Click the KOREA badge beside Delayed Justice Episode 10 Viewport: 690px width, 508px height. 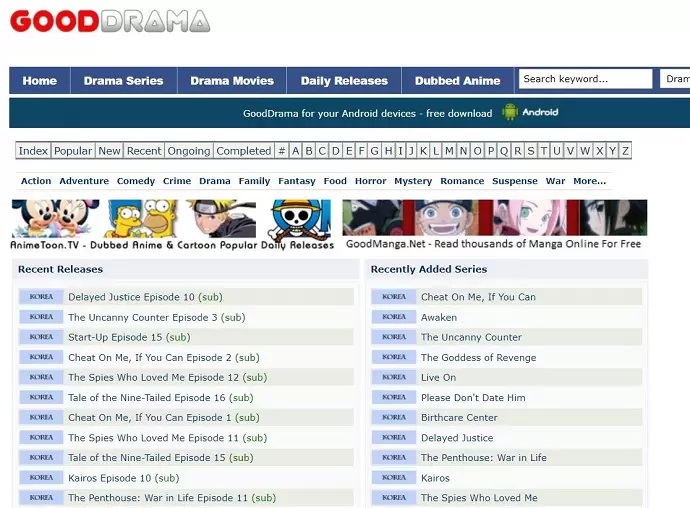click(x=41, y=297)
